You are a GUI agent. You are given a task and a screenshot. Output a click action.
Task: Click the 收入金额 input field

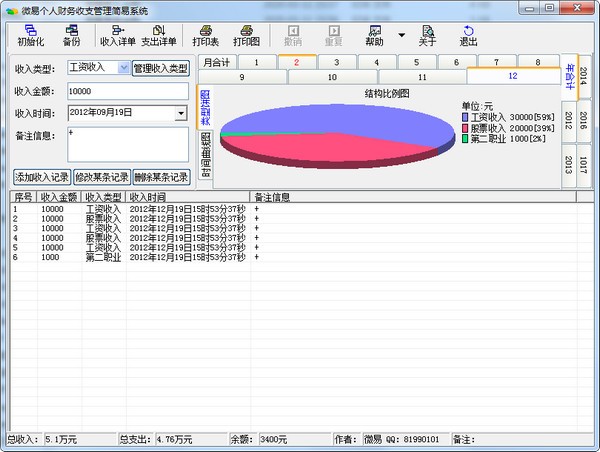coord(127,91)
